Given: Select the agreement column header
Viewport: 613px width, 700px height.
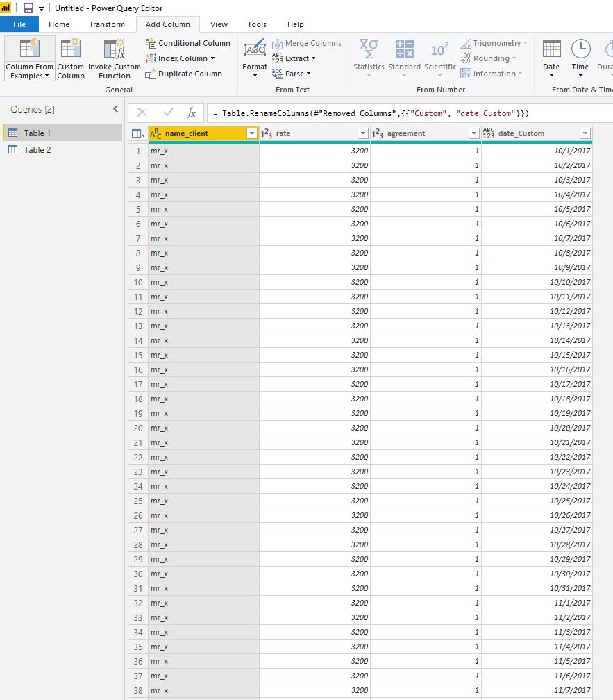Looking at the screenshot, I should [426, 133].
